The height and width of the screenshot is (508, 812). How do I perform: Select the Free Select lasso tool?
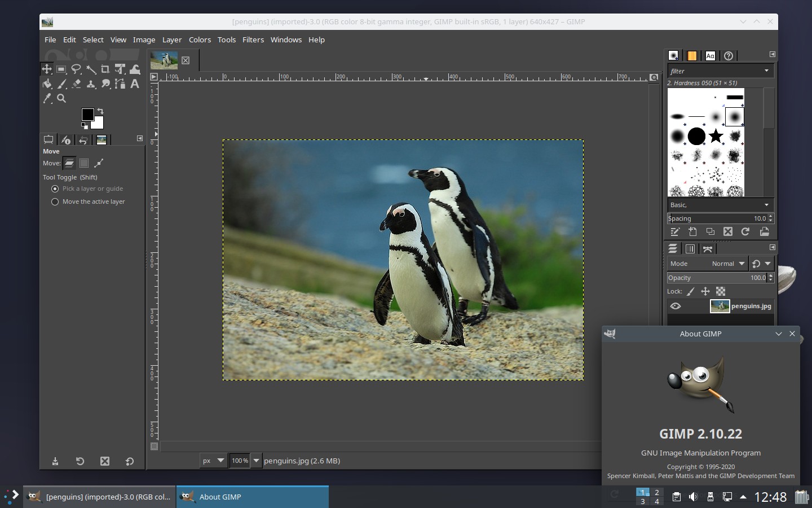tap(76, 69)
